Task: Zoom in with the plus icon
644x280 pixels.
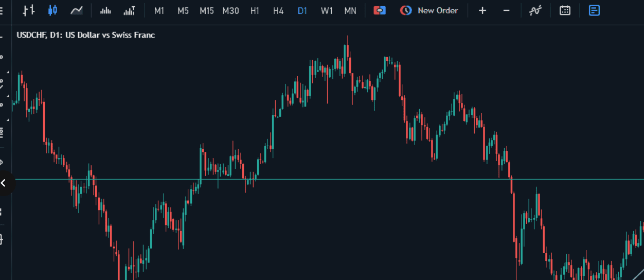Action: [482, 10]
